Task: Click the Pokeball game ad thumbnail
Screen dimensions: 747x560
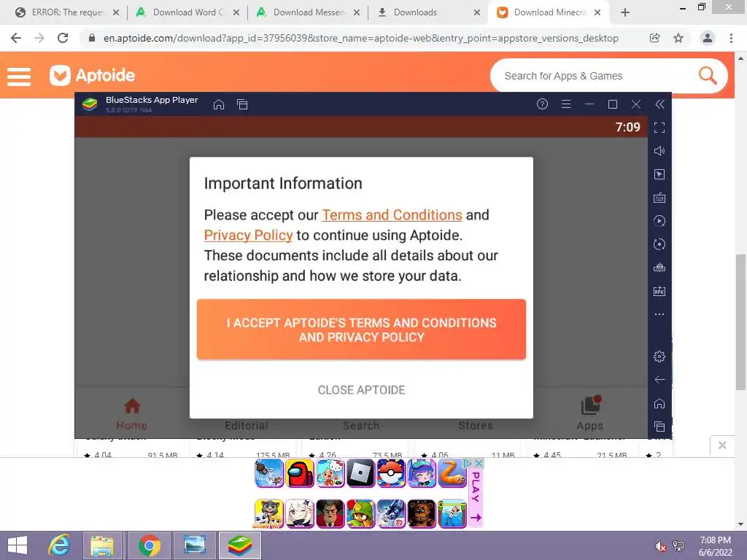Action: pyautogui.click(x=391, y=472)
